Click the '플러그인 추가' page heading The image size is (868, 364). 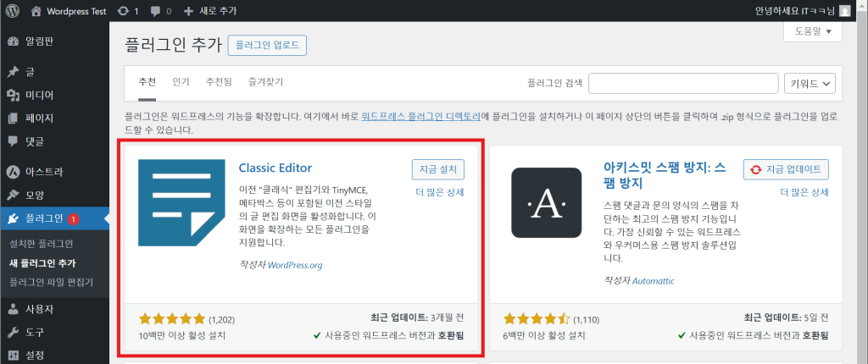click(x=173, y=45)
